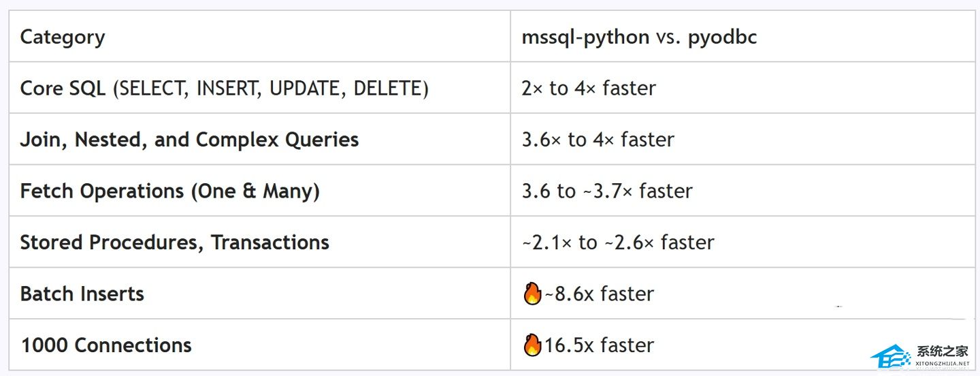Click the ~8.6x faster text

click(x=599, y=294)
